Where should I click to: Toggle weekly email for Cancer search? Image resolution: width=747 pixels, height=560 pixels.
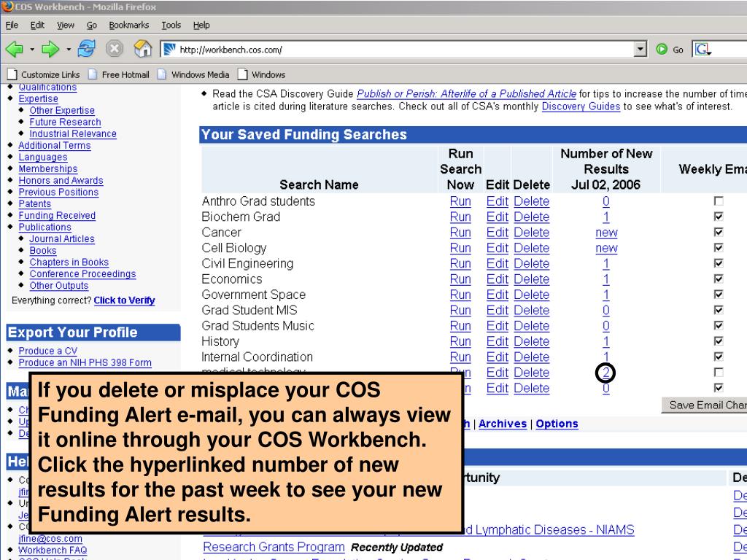[x=719, y=232]
